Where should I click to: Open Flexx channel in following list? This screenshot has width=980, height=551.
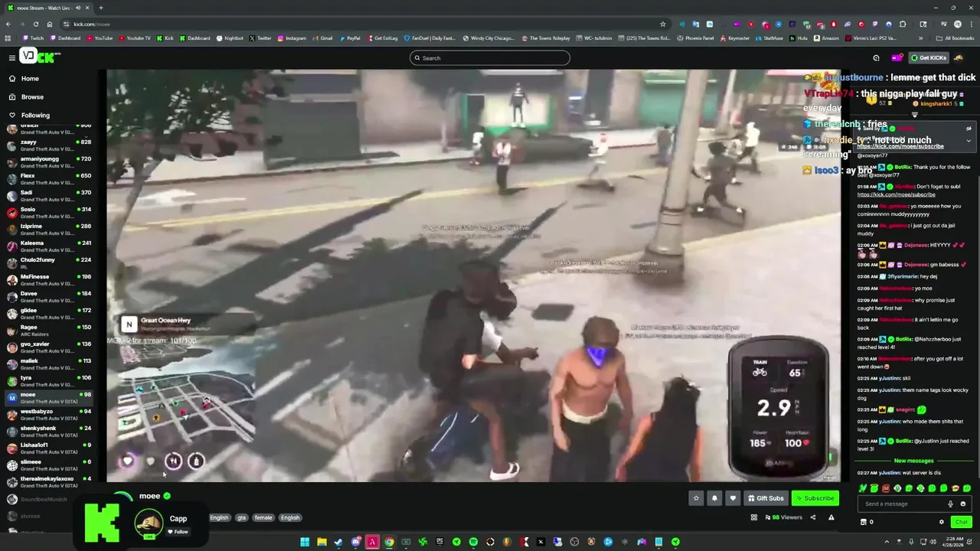click(49, 178)
